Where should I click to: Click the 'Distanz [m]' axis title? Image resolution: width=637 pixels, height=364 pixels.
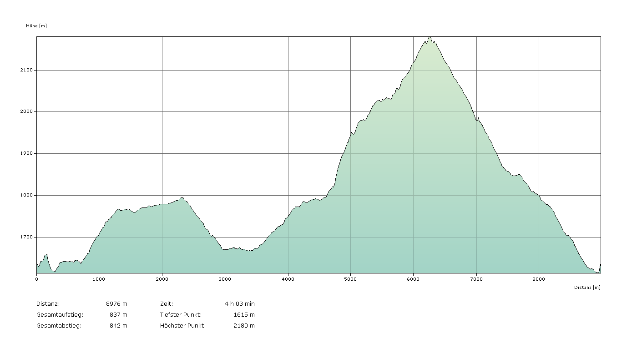pos(587,288)
